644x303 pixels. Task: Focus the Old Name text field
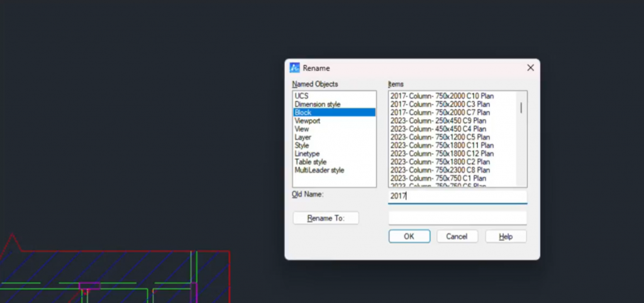click(x=457, y=196)
